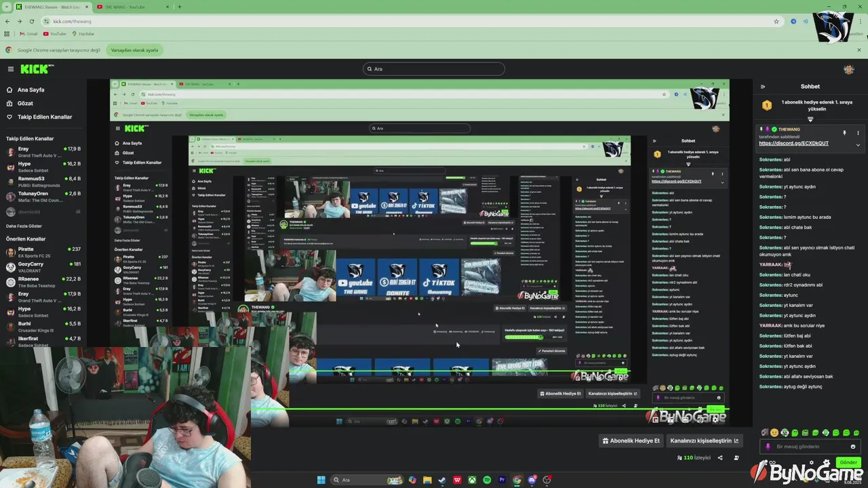This screenshot has height=488, width=868.
Task: Open the Kick hamburger menu
Action: (10, 69)
